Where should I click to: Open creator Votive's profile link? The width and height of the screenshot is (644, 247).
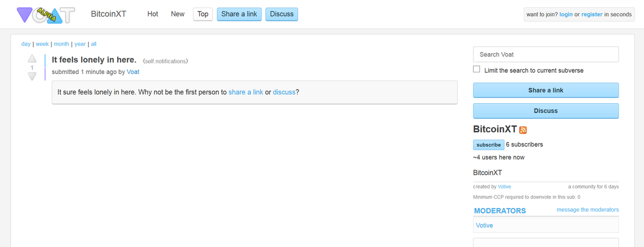point(505,187)
